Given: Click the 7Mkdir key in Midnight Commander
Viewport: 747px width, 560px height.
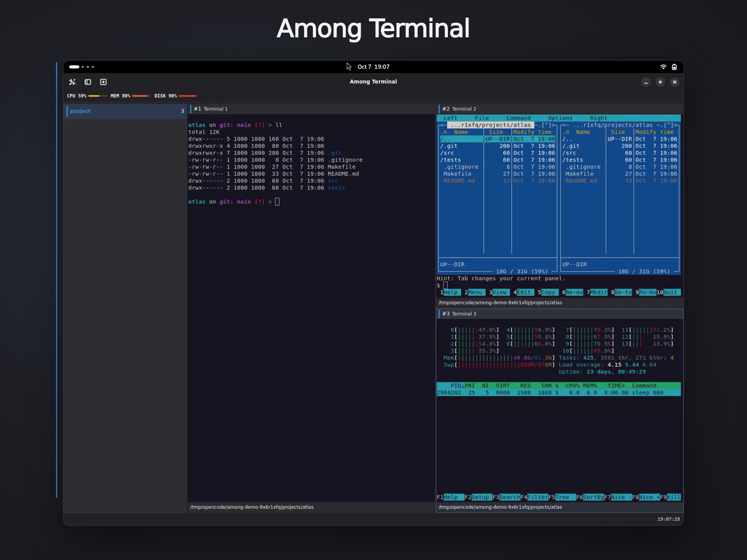Looking at the screenshot, I should pos(597,292).
